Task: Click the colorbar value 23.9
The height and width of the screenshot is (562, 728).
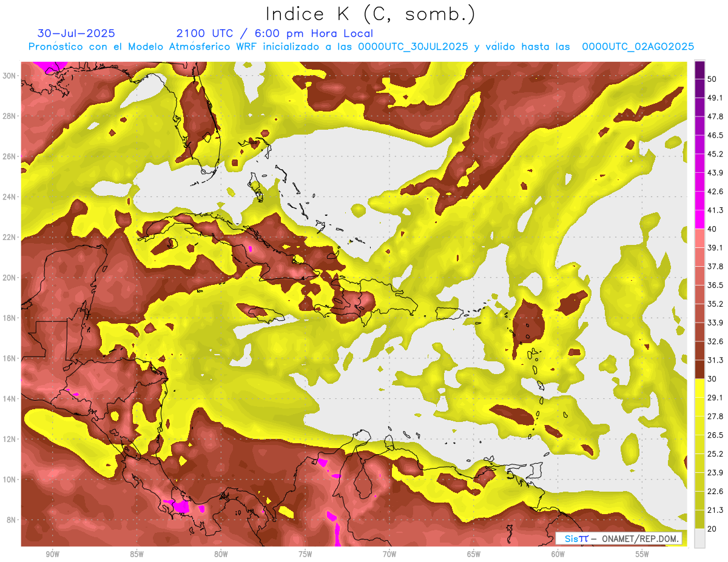Action: (715, 473)
